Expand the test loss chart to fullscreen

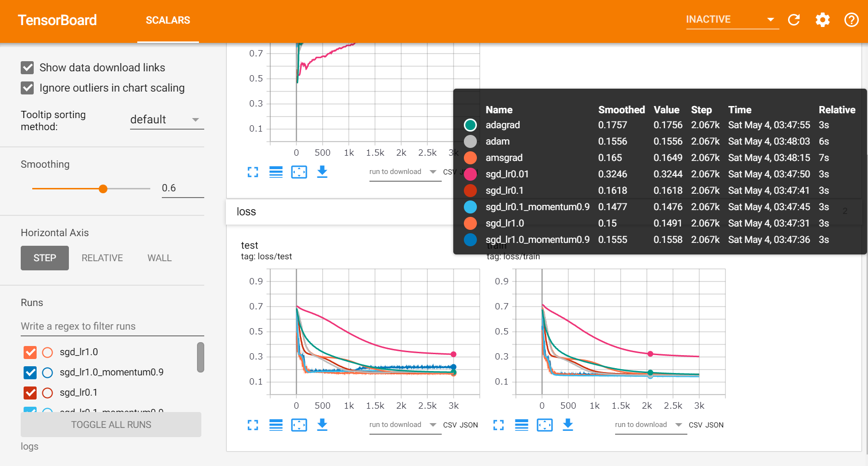click(252, 425)
